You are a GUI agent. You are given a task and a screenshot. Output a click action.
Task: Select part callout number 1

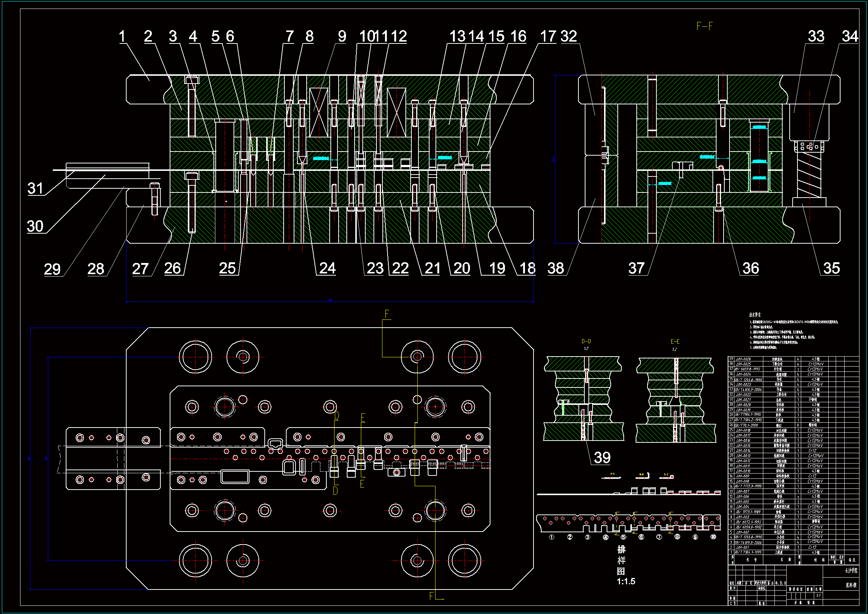point(122,37)
